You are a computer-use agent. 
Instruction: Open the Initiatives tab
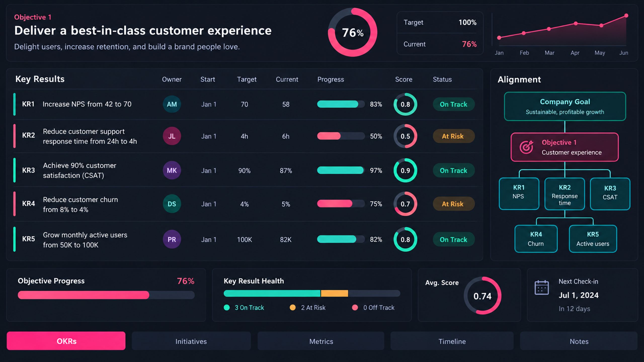191,341
